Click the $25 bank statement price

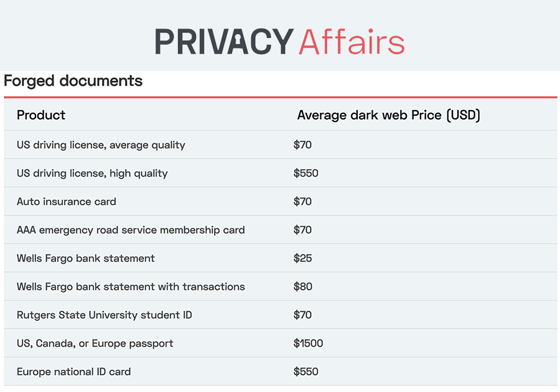pos(302,258)
